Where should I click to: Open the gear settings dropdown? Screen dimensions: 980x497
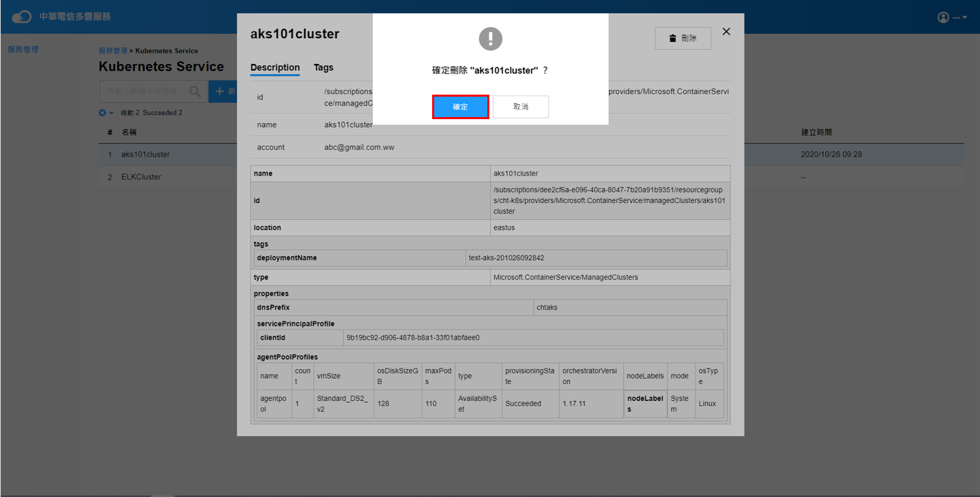tap(105, 112)
